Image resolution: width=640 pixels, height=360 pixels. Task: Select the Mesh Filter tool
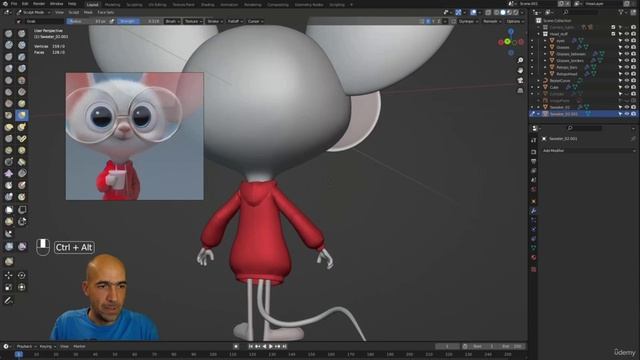(x=9, y=247)
